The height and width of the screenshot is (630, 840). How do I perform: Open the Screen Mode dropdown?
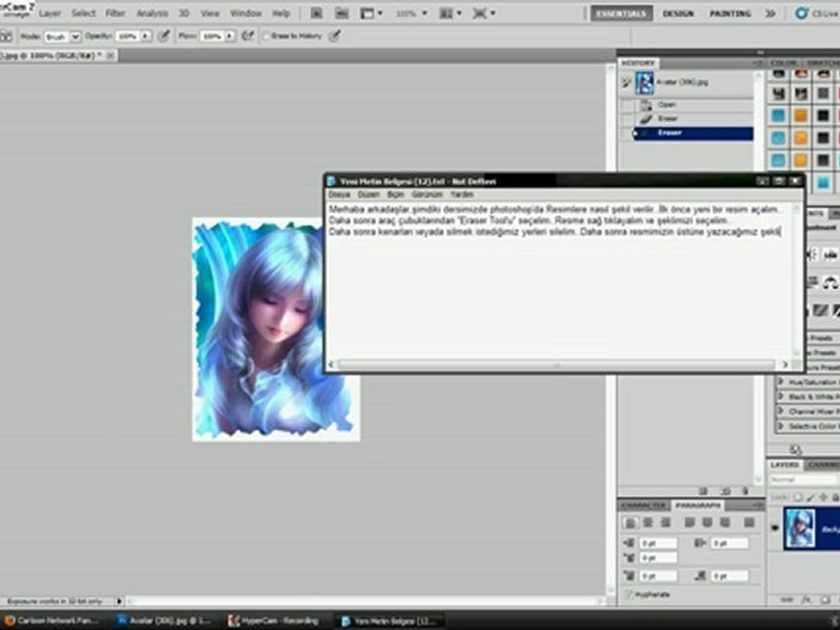point(484,13)
